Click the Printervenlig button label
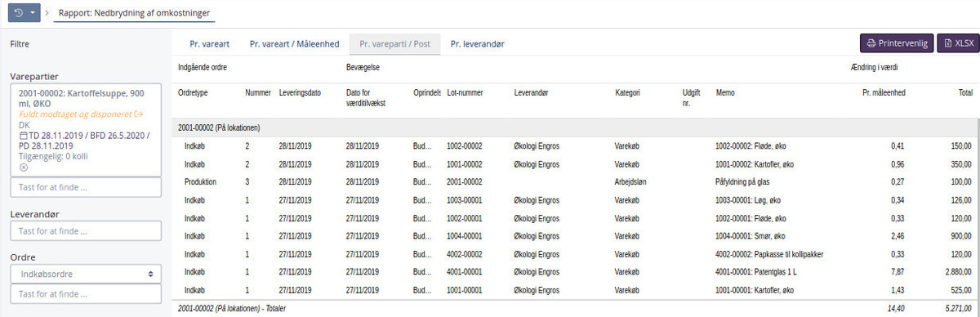The height and width of the screenshot is (317, 980). pyautogui.click(x=902, y=43)
